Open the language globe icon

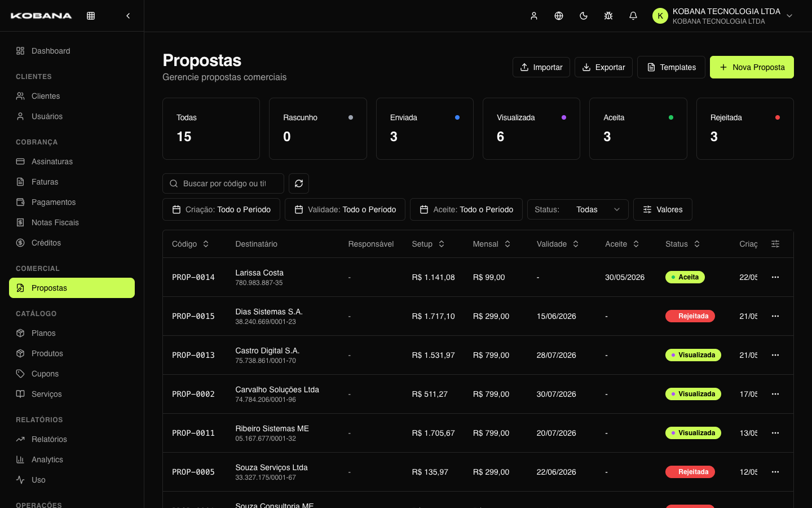(x=559, y=16)
